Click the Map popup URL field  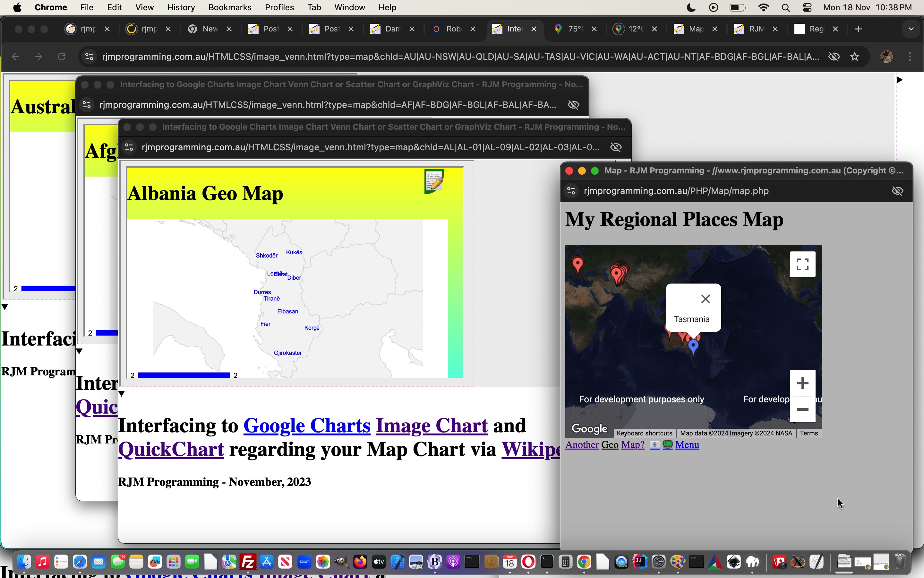click(676, 191)
